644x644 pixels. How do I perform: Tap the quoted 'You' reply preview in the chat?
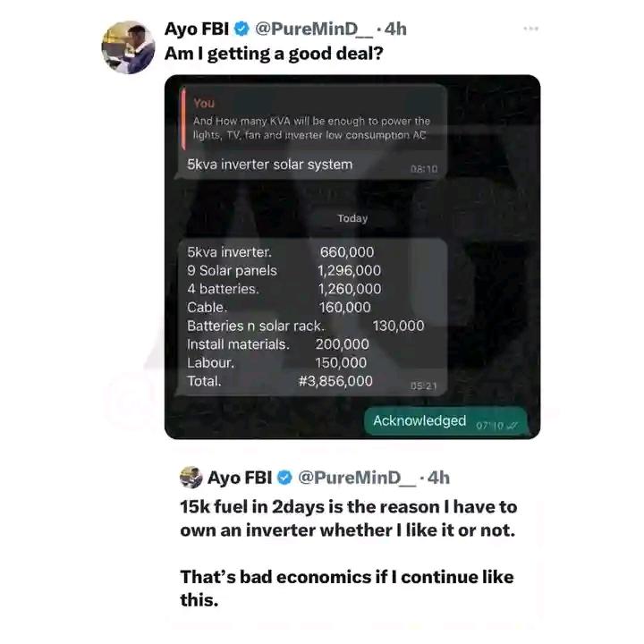[313, 119]
